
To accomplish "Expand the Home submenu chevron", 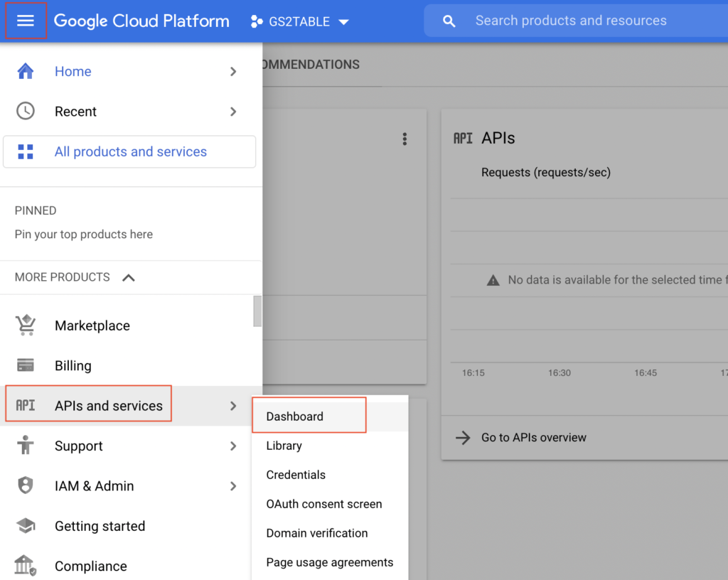I will 233,72.
